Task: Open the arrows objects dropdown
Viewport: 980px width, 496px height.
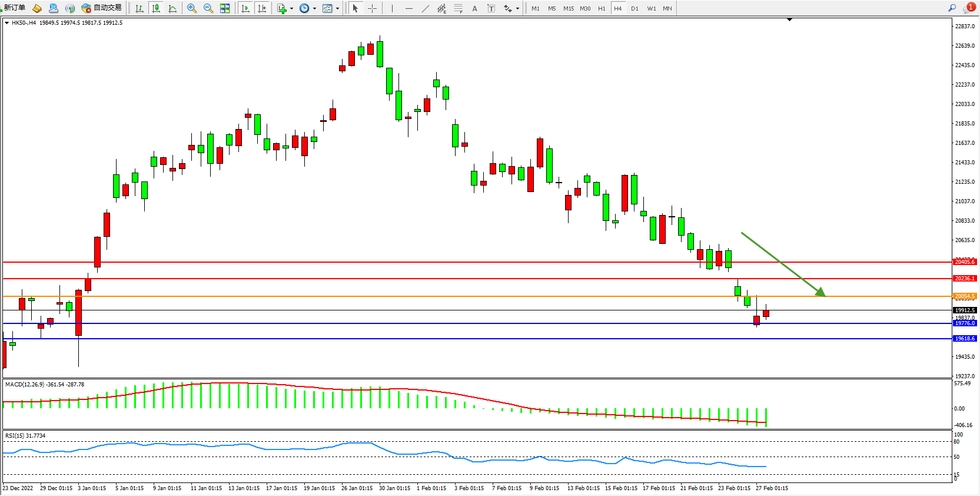Action: (x=517, y=8)
